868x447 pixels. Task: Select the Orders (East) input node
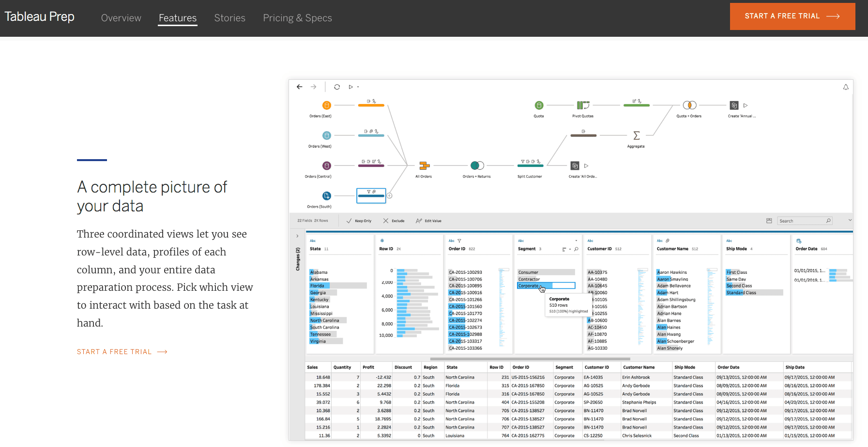coord(327,105)
